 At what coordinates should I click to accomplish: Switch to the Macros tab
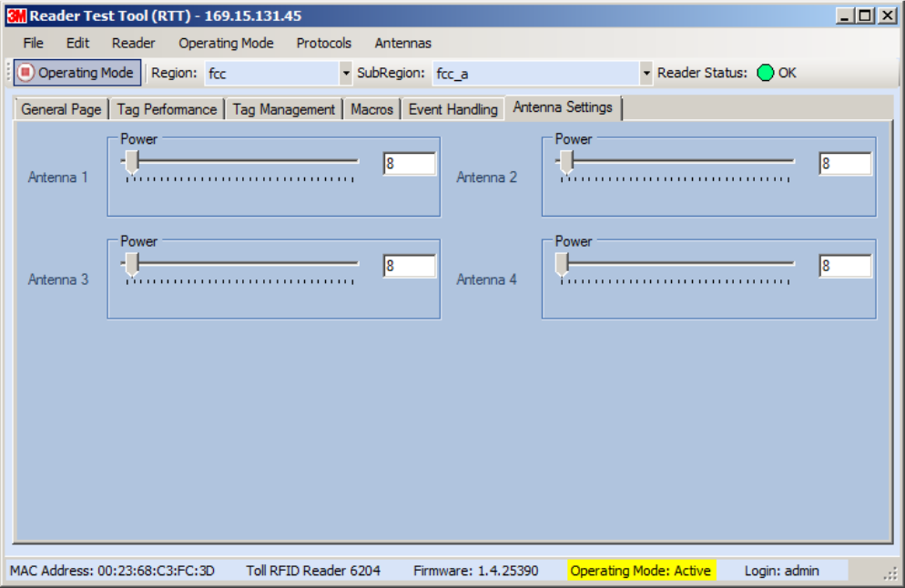coord(371,109)
